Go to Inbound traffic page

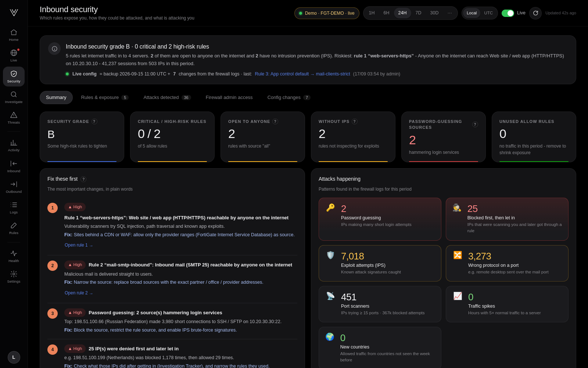click(x=14, y=167)
